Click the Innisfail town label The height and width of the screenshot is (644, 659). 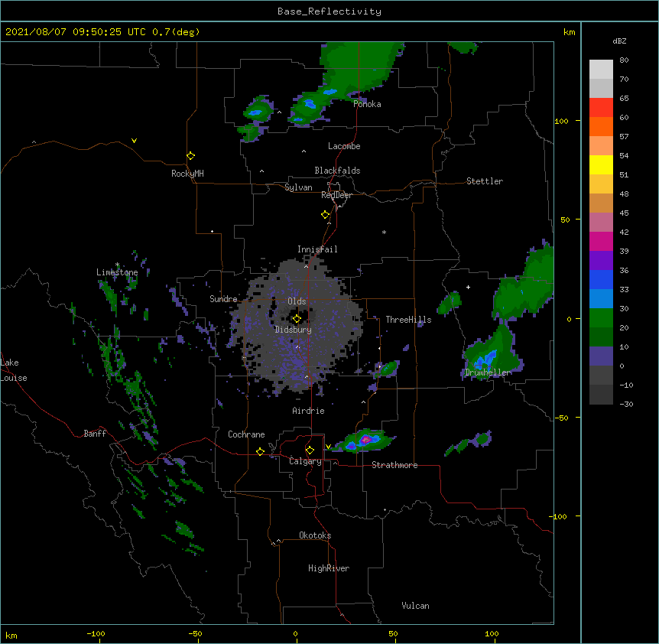(x=317, y=249)
